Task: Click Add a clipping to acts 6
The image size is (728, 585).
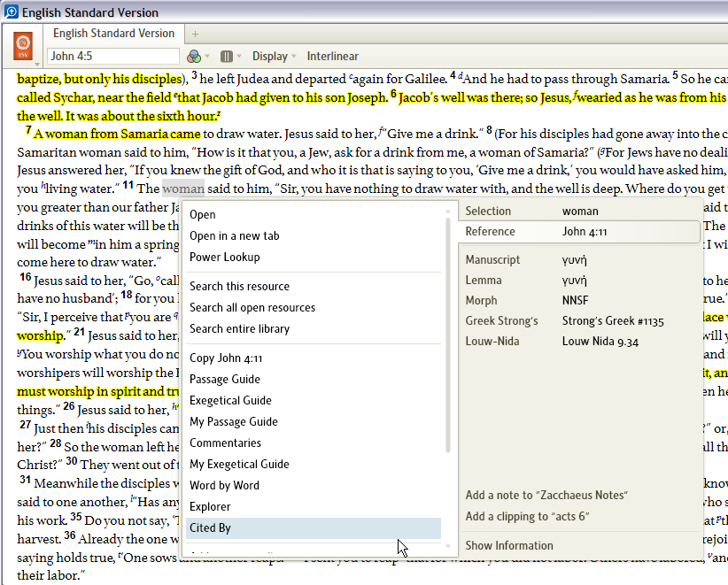Action: click(528, 517)
